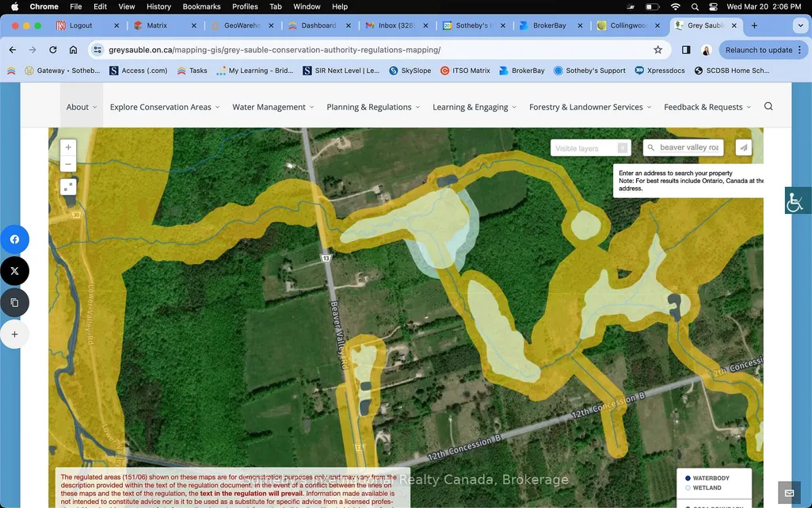
Task: Expand Forestry & Landowner Services menu
Action: click(590, 107)
